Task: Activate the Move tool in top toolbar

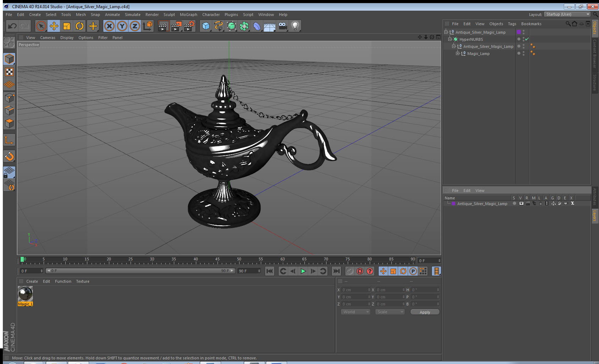Action: [x=54, y=26]
